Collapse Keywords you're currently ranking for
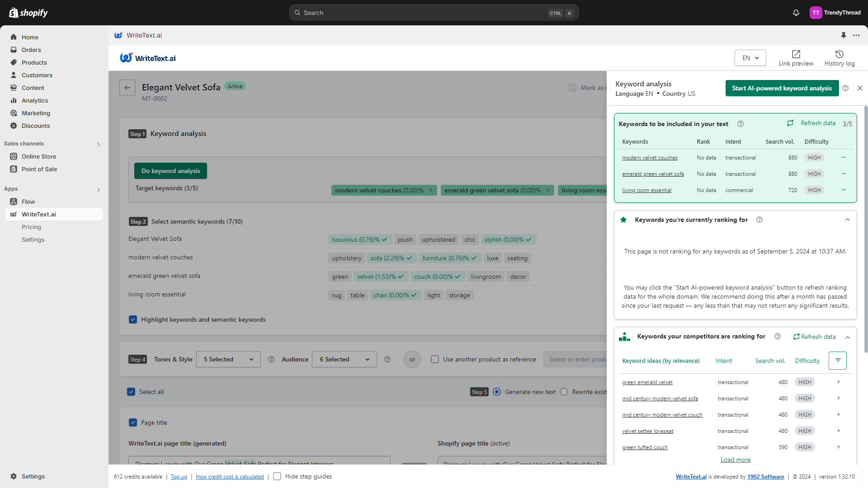Viewport: 868px width, 488px height. coord(848,220)
